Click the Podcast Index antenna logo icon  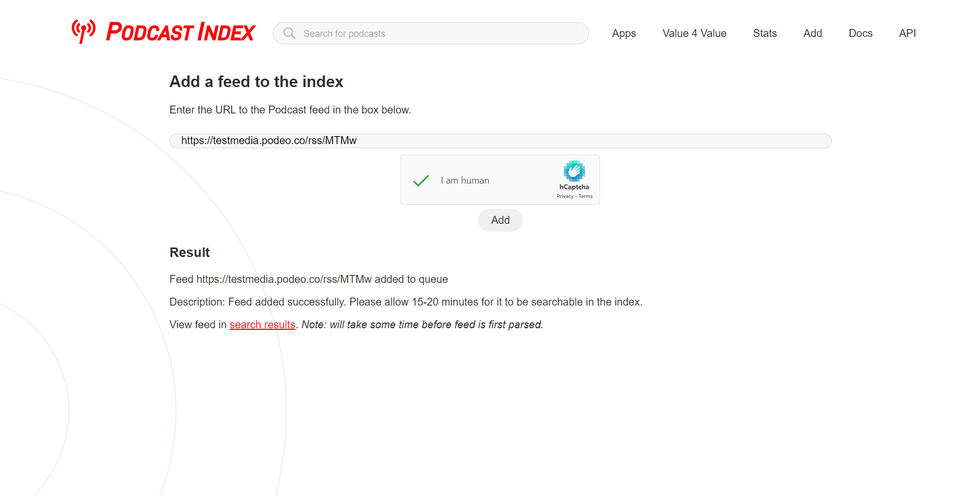pos(83,32)
